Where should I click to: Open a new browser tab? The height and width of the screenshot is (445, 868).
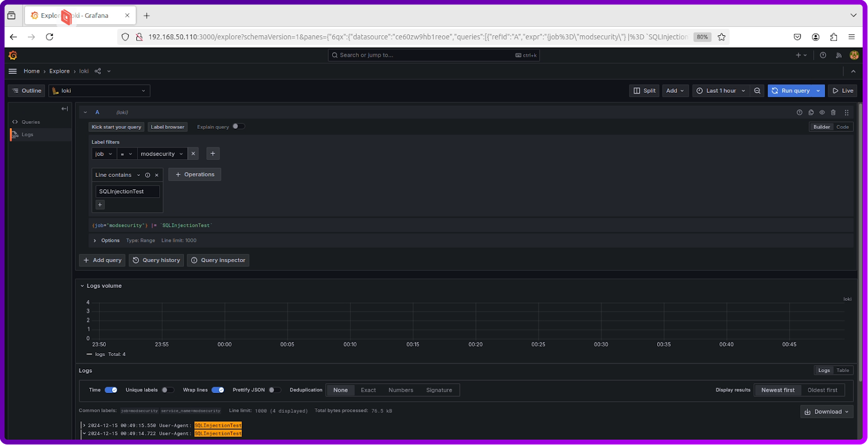click(146, 16)
